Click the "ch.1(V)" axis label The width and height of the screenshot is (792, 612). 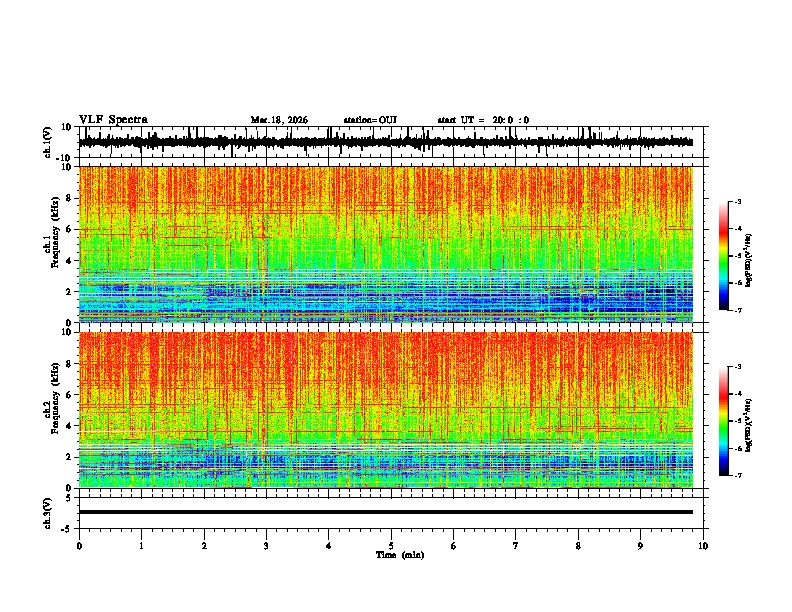point(48,142)
